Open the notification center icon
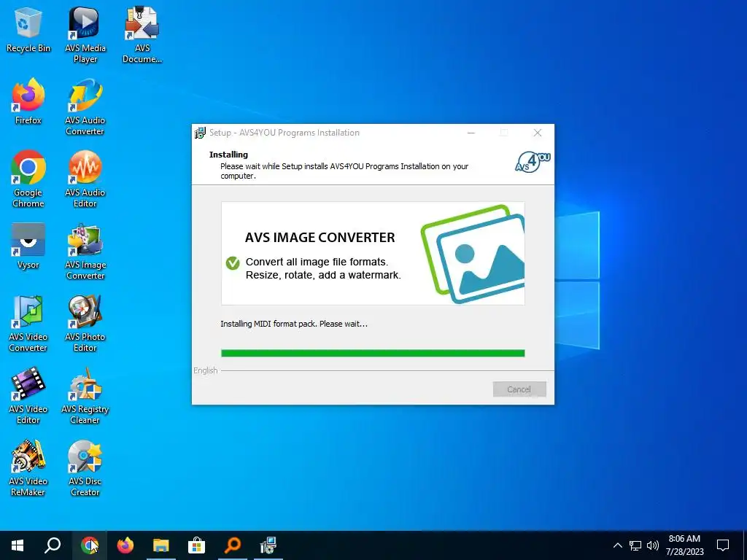Viewport: 747px width, 560px height. (x=723, y=545)
